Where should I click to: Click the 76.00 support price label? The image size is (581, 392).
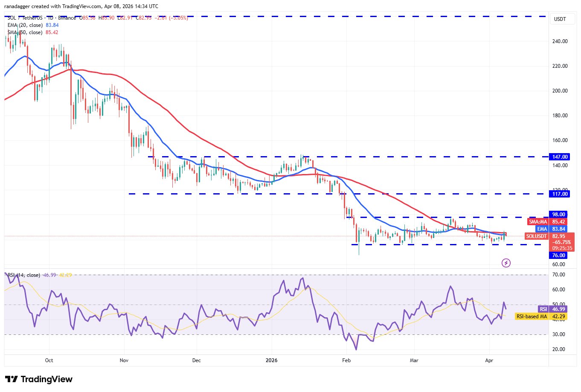click(559, 256)
